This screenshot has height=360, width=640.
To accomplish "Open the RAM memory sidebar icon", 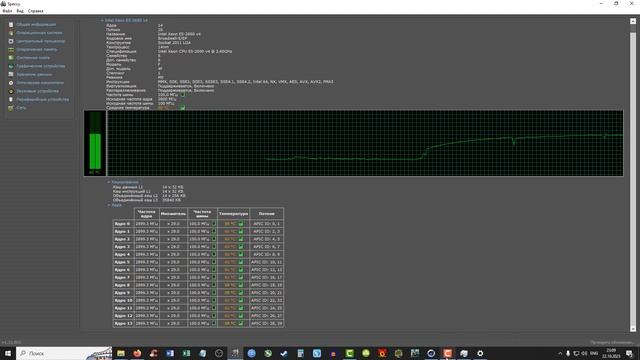I will (11, 49).
